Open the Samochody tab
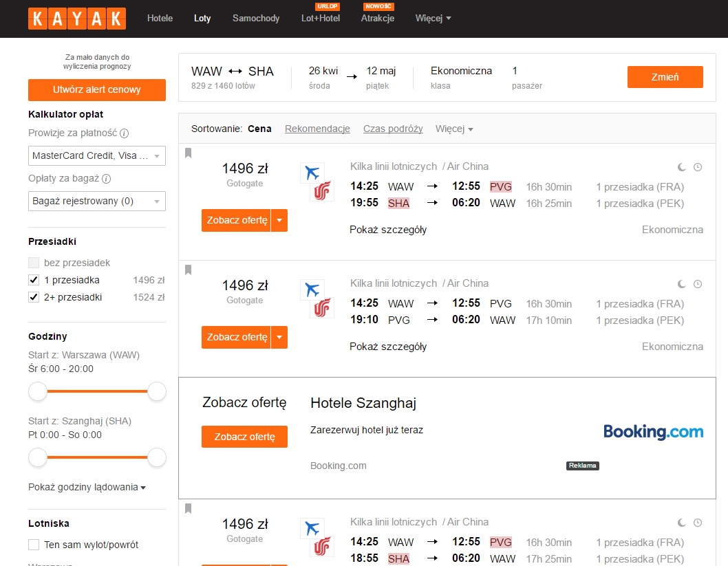728x566 pixels. point(256,19)
